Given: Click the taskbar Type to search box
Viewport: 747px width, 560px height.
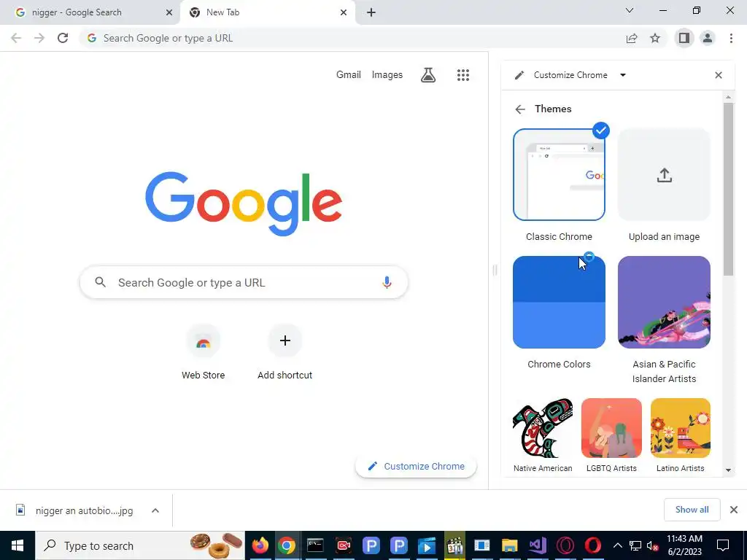Looking at the screenshot, I should [140, 545].
